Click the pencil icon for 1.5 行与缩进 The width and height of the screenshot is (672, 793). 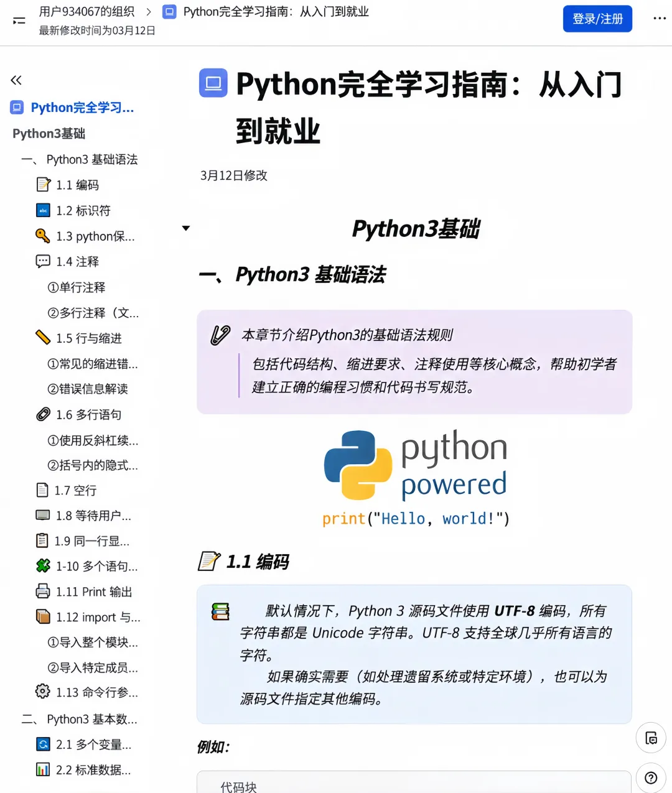pyautogui.click(x=43, y=338)
